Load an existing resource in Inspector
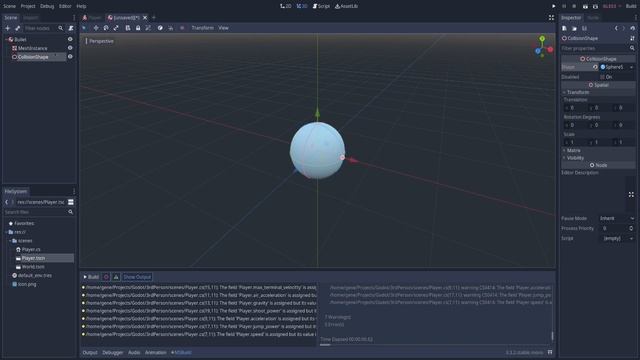The image size is (640, 360). (574, 28)
